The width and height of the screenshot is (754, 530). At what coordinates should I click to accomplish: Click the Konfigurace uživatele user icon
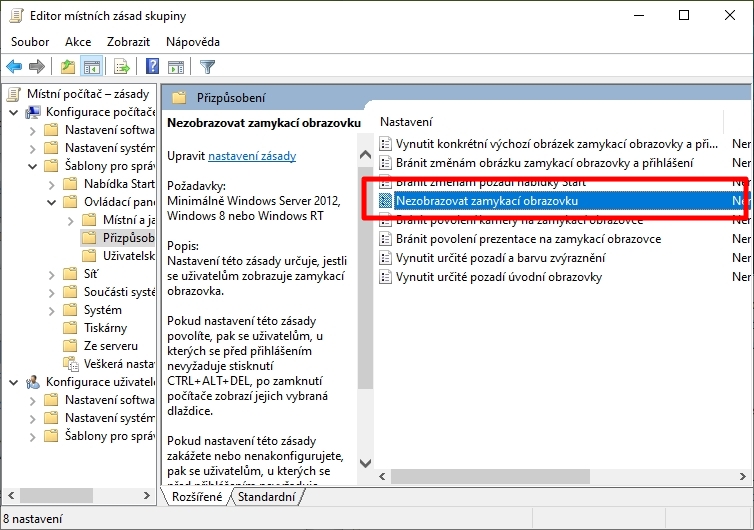[33, 382]
